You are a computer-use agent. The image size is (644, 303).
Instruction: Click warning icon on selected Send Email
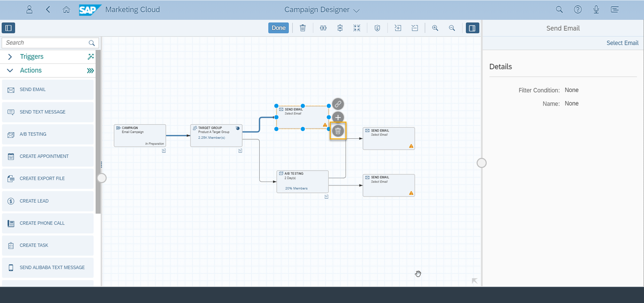click(x=325, y=125)
